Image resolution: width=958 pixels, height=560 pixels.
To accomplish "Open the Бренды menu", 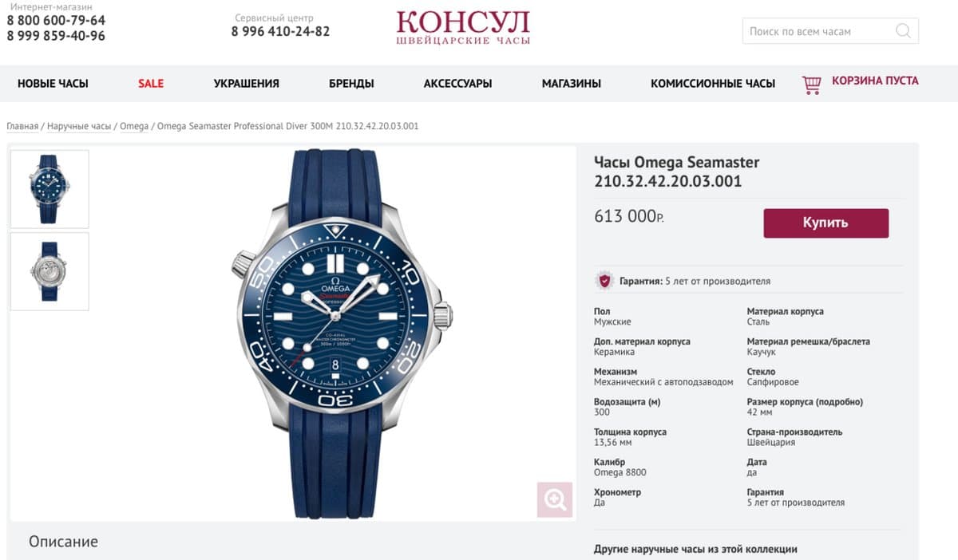I will (351, 83).
